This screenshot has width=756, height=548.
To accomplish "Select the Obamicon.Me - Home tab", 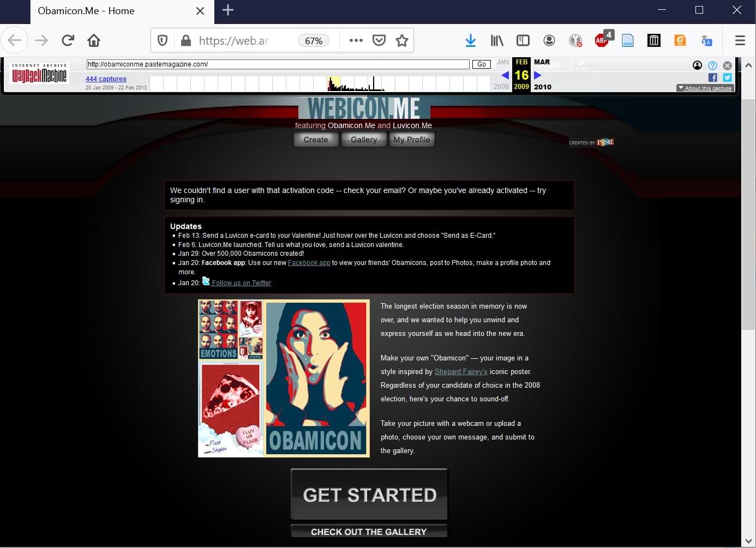I will [122, 11].
